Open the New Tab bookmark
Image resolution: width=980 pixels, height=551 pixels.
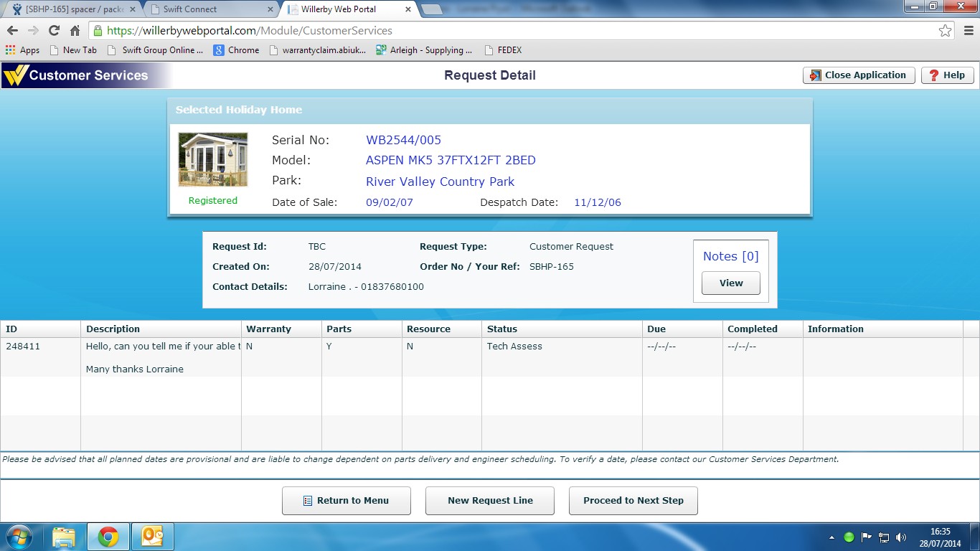(73, 50)
